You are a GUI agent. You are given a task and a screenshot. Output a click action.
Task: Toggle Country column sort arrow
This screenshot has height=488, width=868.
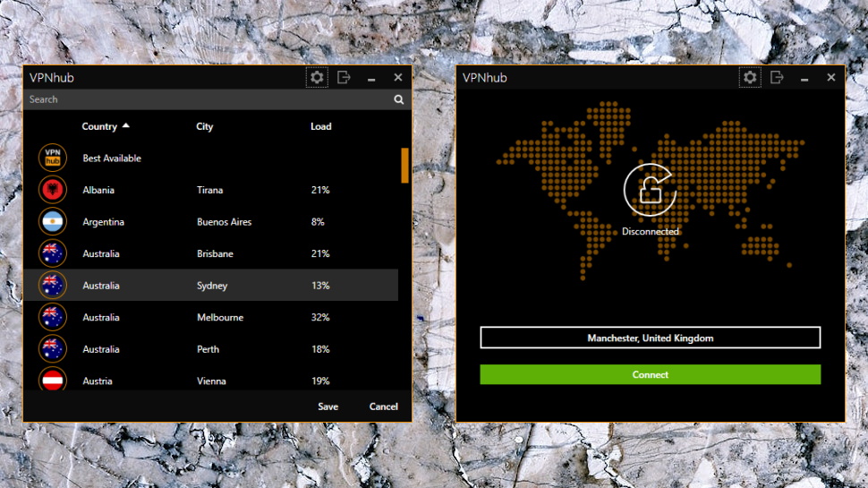[x=125, y=125]
